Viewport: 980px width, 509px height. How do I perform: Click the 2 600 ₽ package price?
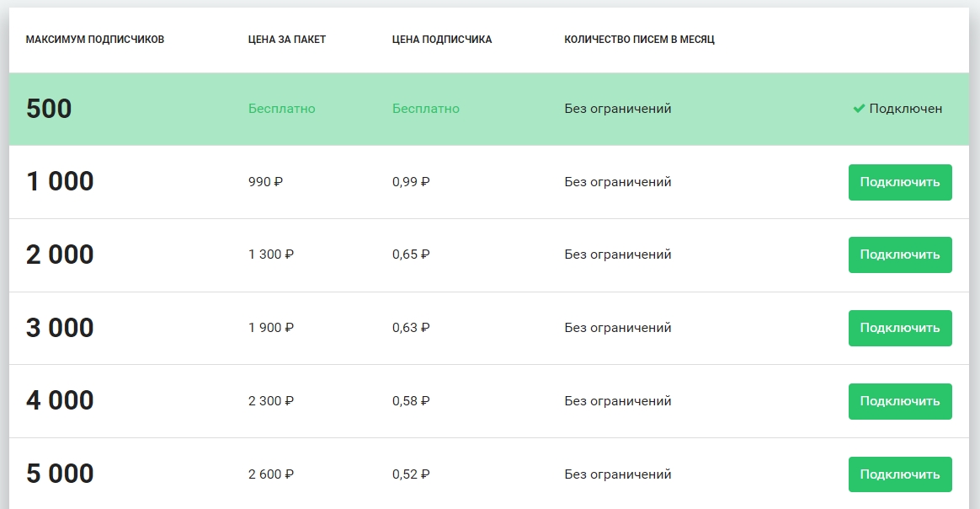[270, 474]
